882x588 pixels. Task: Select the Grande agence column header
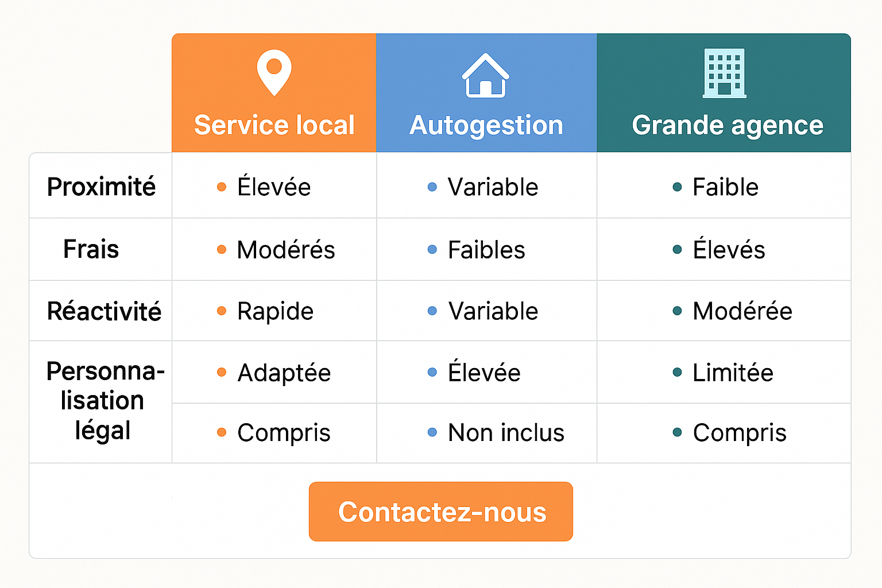[728, 125]
